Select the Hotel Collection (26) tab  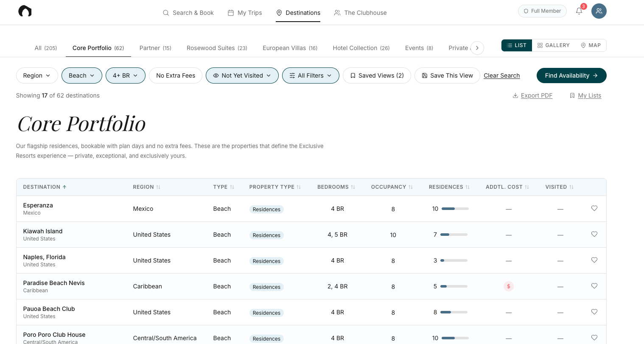pyautogui.click(x=361, y=48)
